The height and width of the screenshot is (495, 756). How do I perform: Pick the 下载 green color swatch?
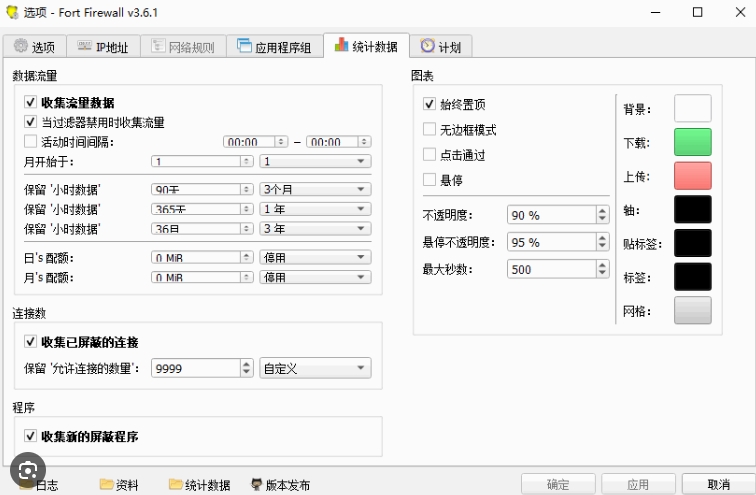point(692,142)
